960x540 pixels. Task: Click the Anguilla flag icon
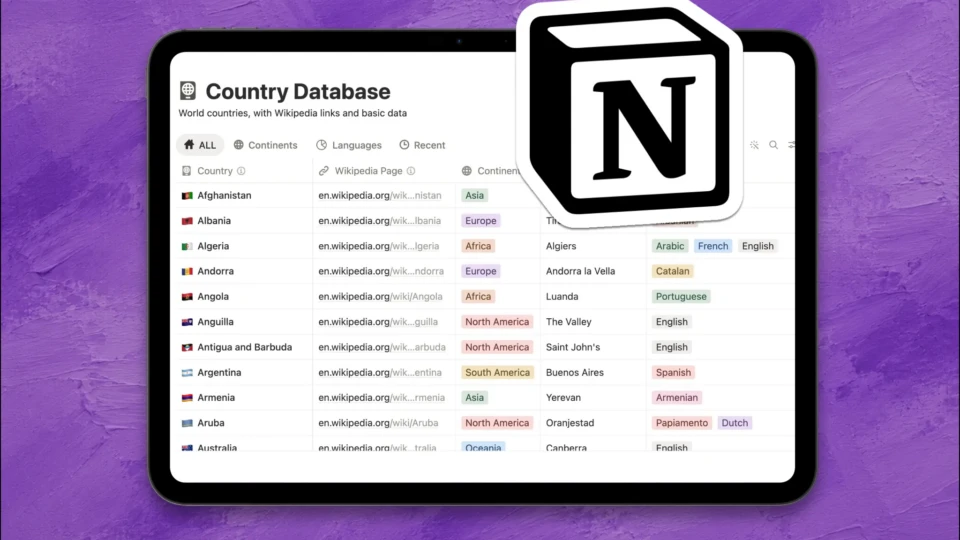tap(187, 322)
